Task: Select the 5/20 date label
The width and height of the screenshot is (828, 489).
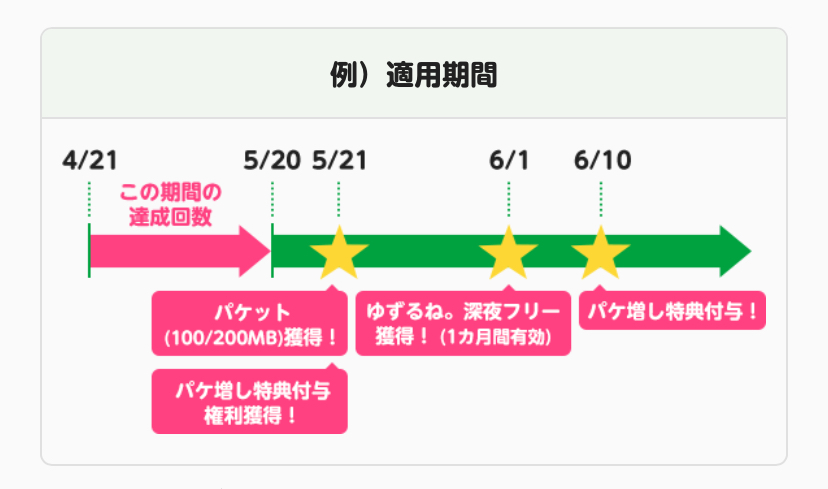Action: (x=272, y=160)
